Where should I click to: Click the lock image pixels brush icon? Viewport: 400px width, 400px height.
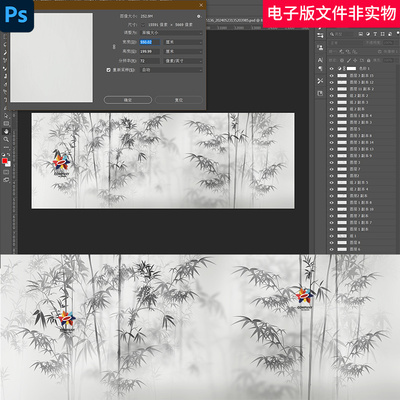[349, 60]
